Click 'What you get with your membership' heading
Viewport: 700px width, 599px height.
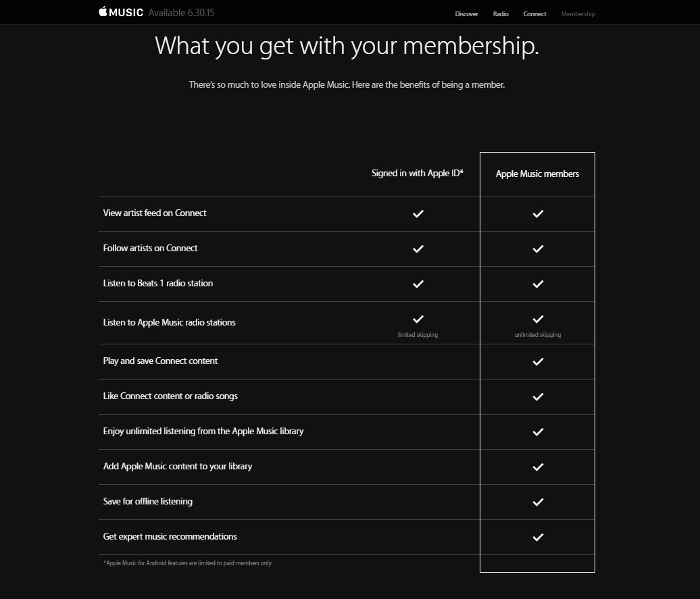coord(347,46)
